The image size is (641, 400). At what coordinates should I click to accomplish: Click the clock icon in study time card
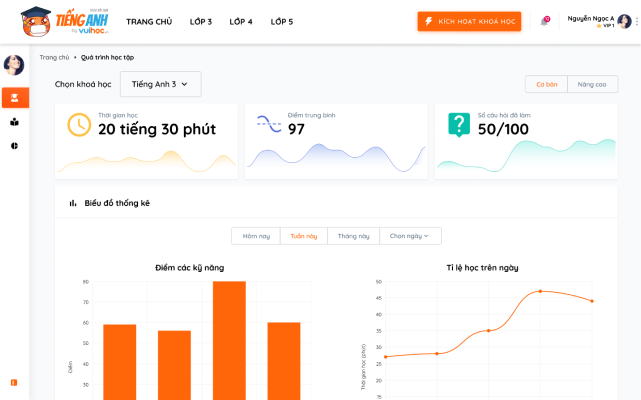click(x=79, y=125)
